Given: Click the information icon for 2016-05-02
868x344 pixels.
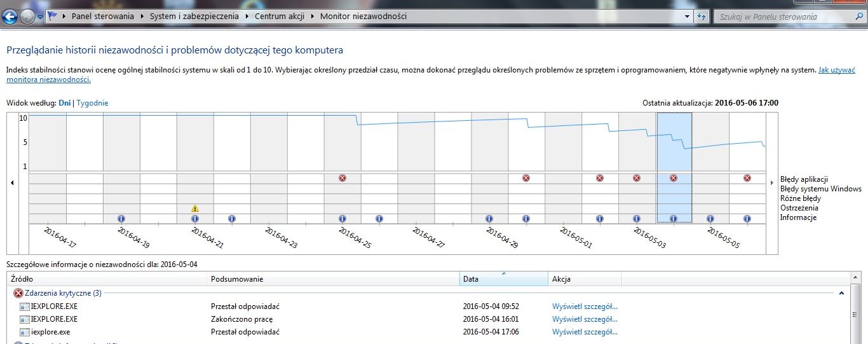Looking at the screenshot, I should [600, 218].
